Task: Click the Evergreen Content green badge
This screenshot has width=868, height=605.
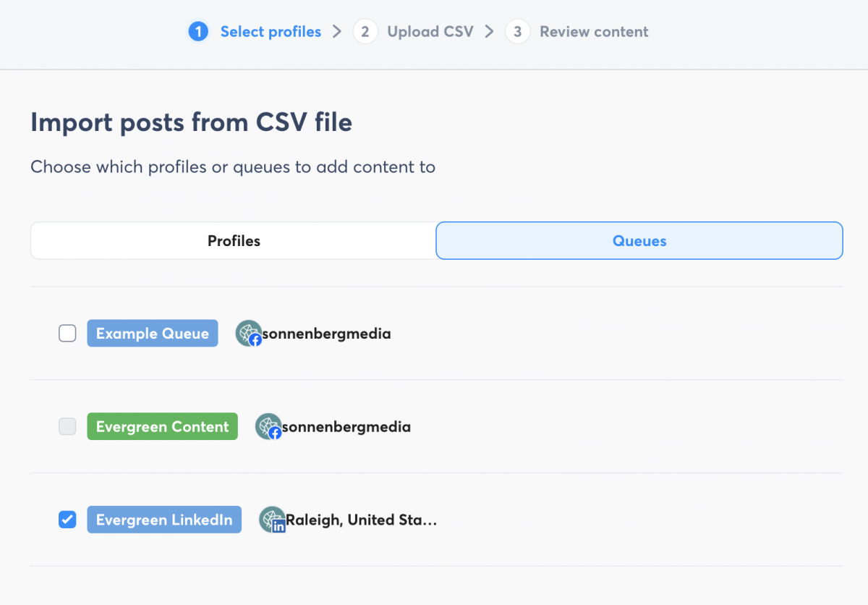Action: (x=162, y=426)
